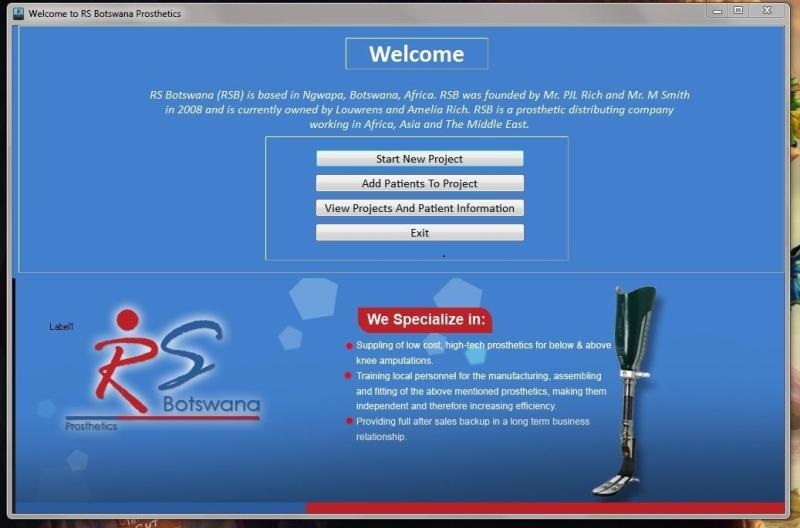Click the RS running figure logo
This screenshot has height=528, width=800.
[x=150, y=360]
